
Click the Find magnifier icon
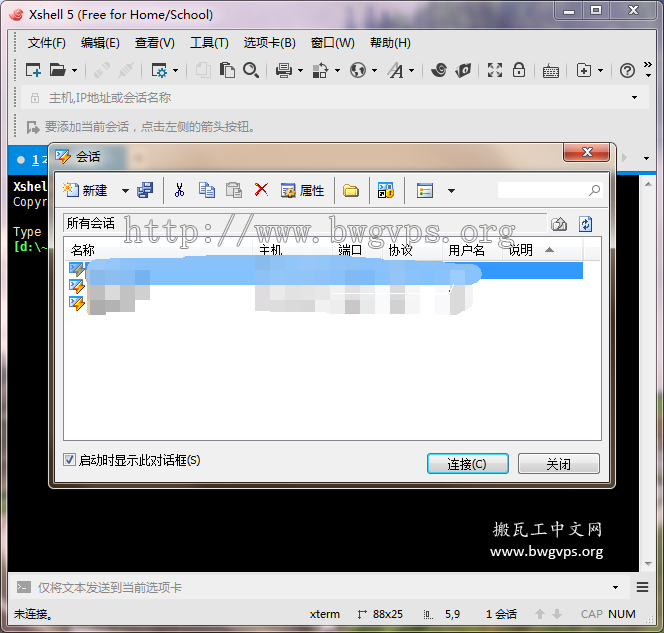251,70
